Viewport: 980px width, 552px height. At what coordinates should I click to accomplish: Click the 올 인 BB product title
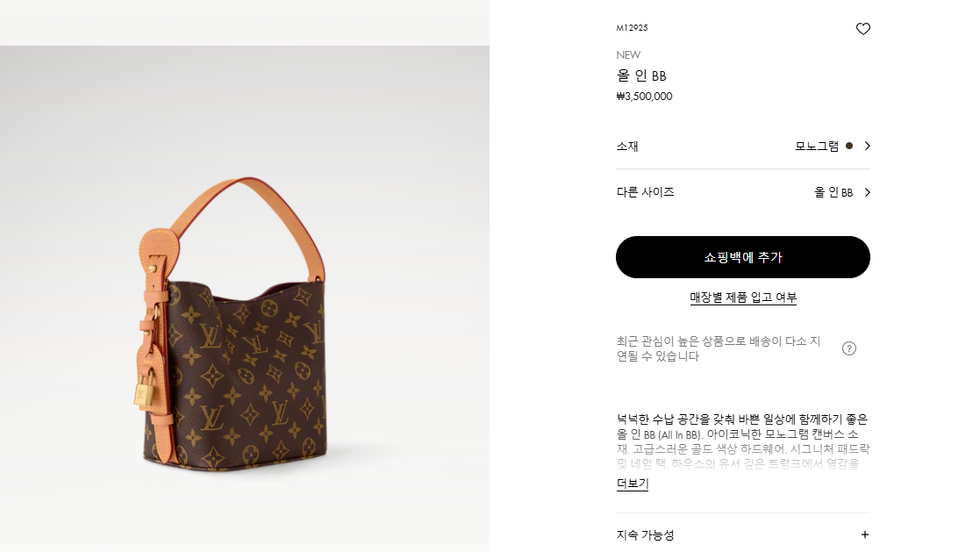point(641,75)
